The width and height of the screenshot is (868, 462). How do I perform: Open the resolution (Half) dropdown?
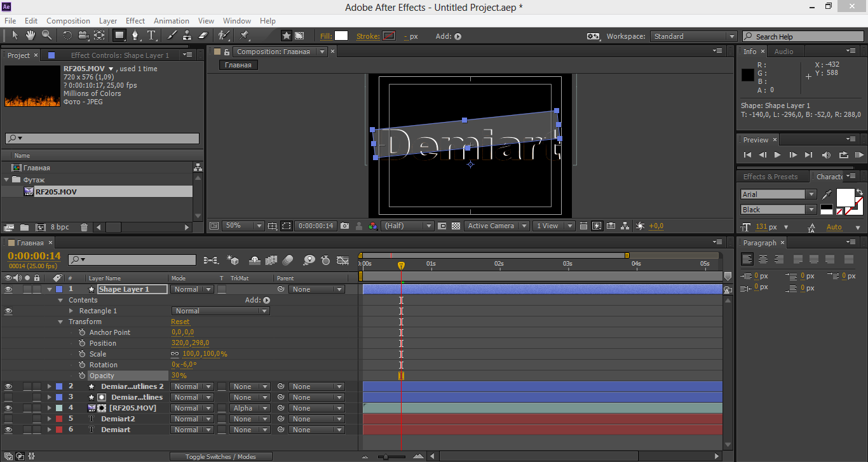click(407, 226)
